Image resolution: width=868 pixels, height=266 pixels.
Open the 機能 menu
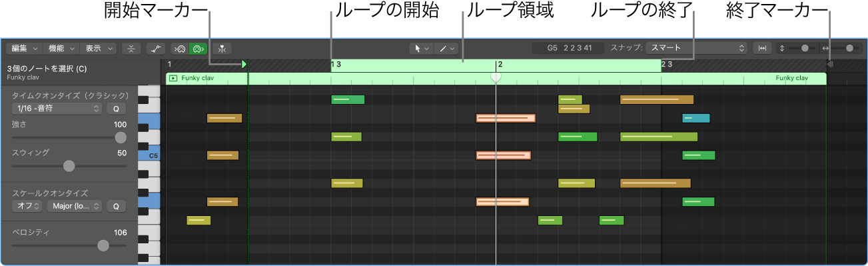click(x=61, y=49)
